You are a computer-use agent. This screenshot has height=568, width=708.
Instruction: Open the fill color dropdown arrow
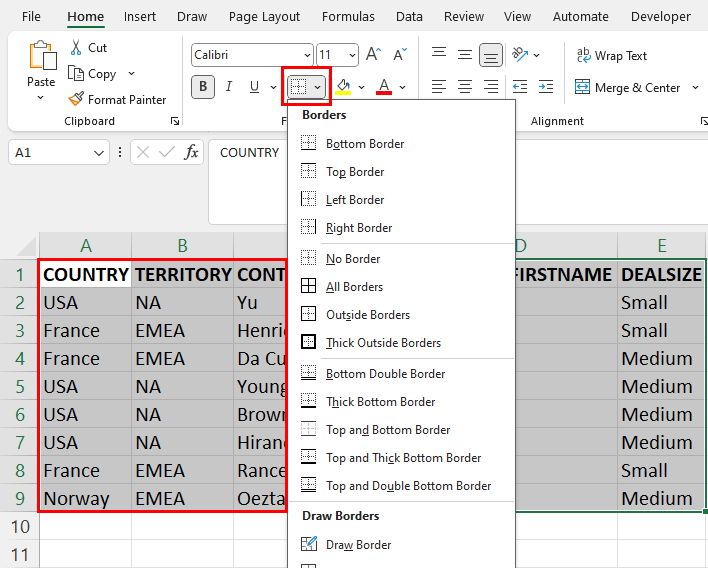point(361,87)
